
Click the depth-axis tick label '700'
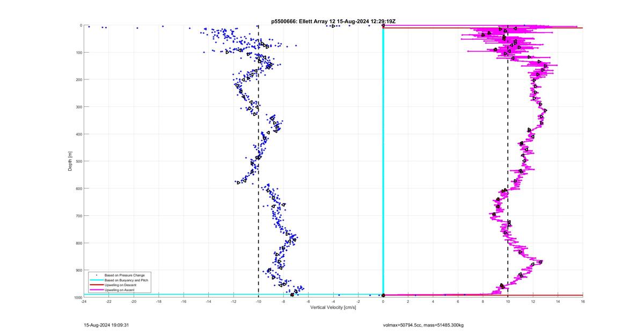click(78, 216)
